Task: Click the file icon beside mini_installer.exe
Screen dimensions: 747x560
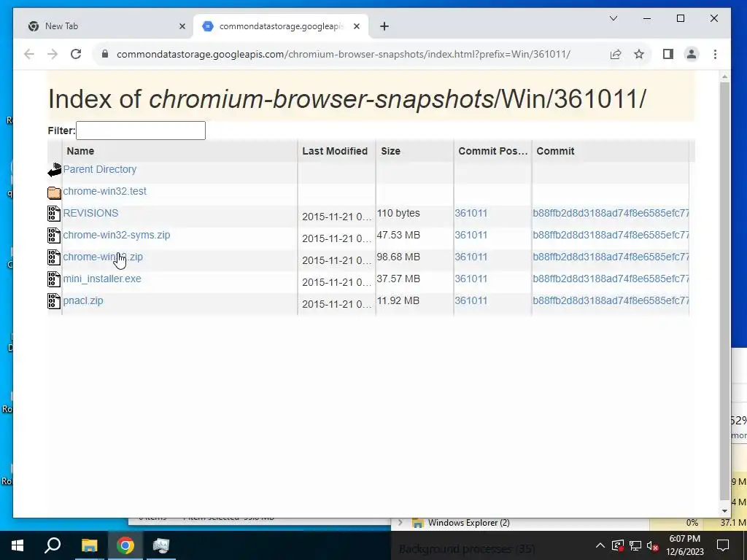Action: (x=54, y=279)
